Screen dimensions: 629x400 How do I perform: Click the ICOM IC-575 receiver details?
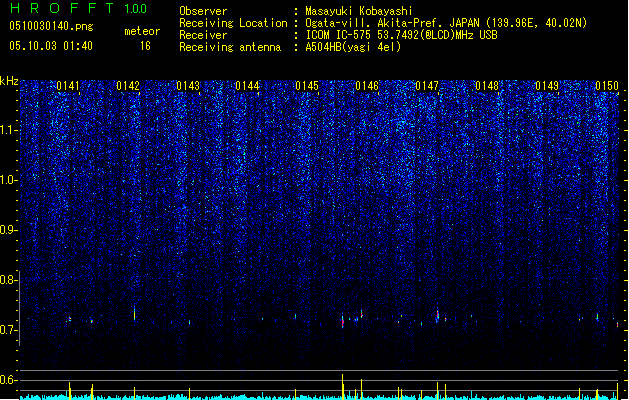click(x=402, y=35)
